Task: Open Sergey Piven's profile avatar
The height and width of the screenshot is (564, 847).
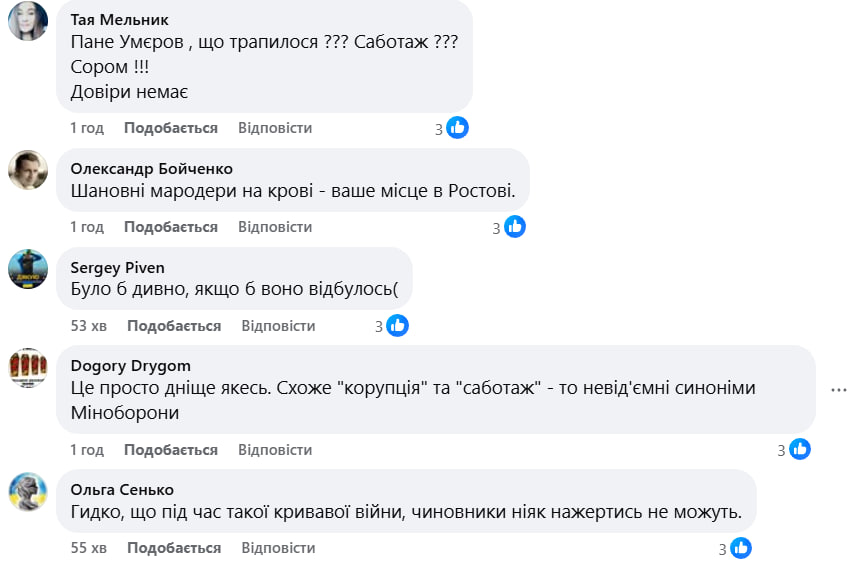Action: pyautogui.click(x=28, y=268)
